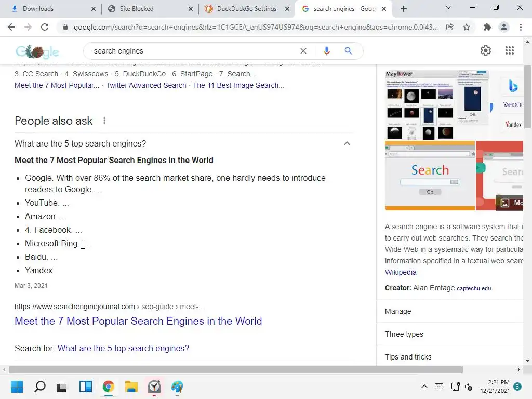Image resolution: width=532 pixels, height=399 pixels.
Task: Open the captechu.edu source link
Action: point(474,288)
